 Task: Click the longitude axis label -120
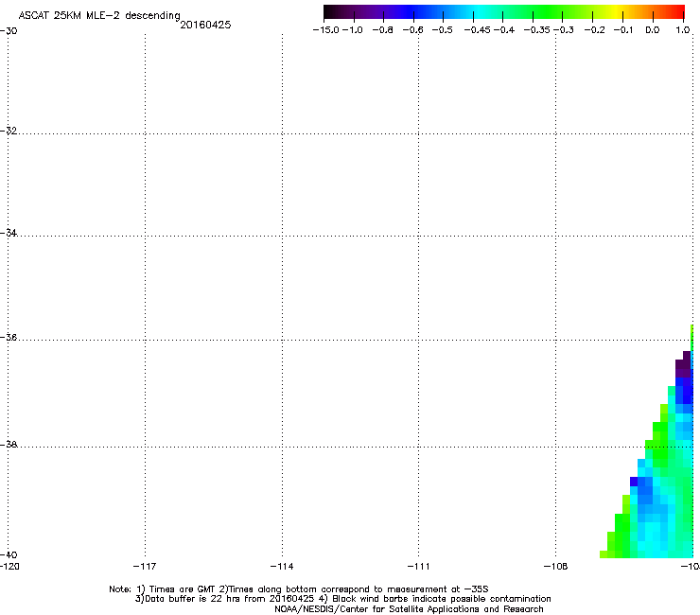(9, 567)
